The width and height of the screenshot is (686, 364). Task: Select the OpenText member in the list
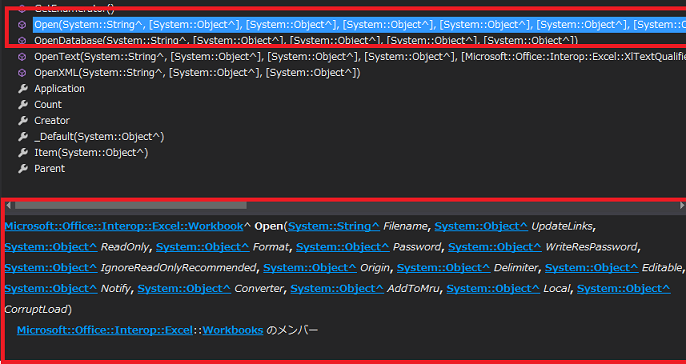pos(360,57)
